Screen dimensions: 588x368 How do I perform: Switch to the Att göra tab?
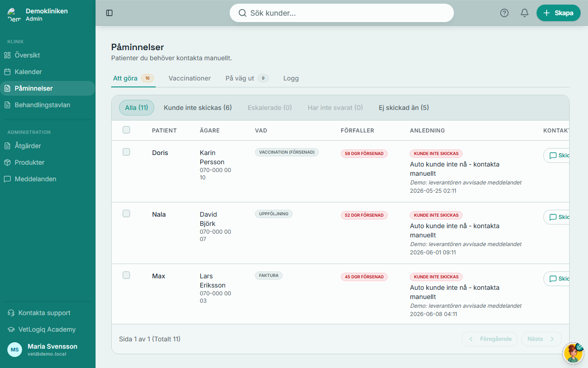[x=133, y=78]
